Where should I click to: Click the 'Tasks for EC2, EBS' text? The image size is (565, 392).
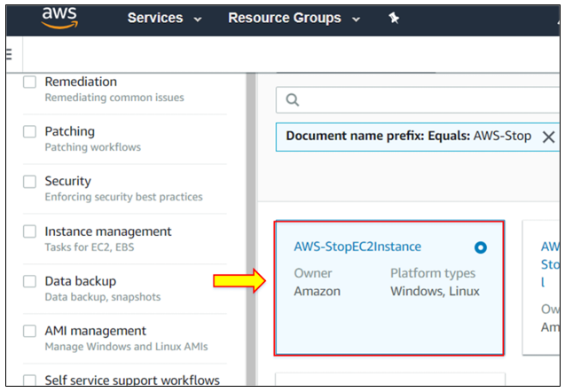[90, 247]
